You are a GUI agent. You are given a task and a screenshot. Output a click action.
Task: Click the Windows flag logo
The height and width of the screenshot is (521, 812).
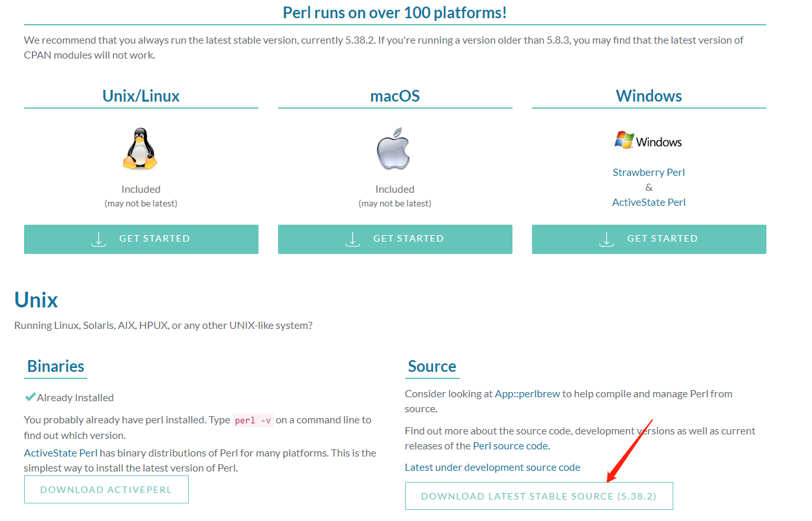tap(624, 140)
